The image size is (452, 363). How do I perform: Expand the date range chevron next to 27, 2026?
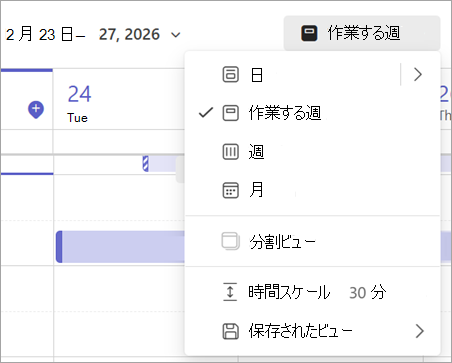(x=175, y=35)
